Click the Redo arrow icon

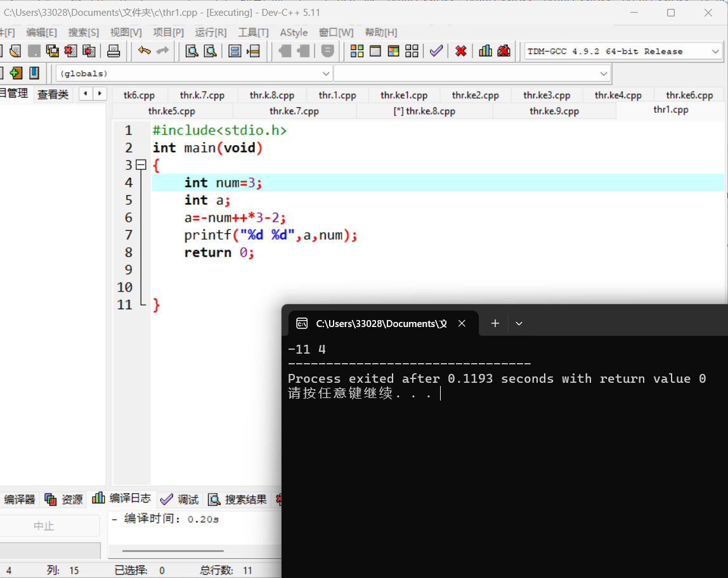coord(162,51)
